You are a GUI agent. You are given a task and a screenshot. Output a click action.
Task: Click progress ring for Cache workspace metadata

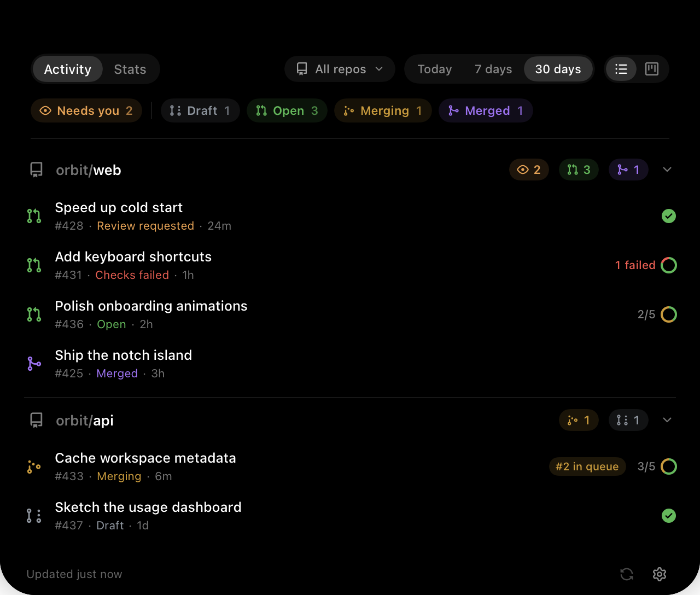point(669,466)
